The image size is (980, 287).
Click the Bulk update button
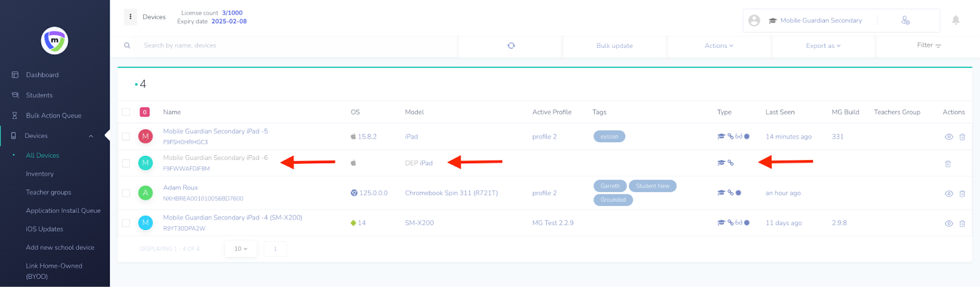[x=614, y=46]
